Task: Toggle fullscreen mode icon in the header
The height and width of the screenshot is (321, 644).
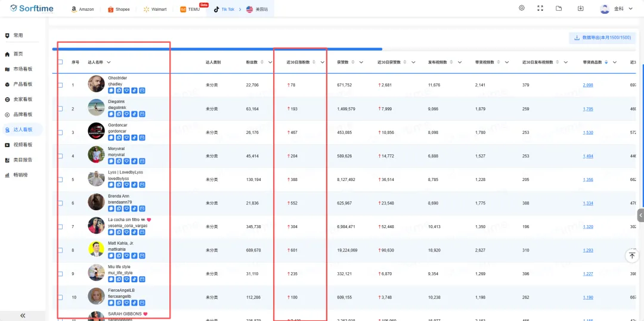Action: (x=540, y=8)
